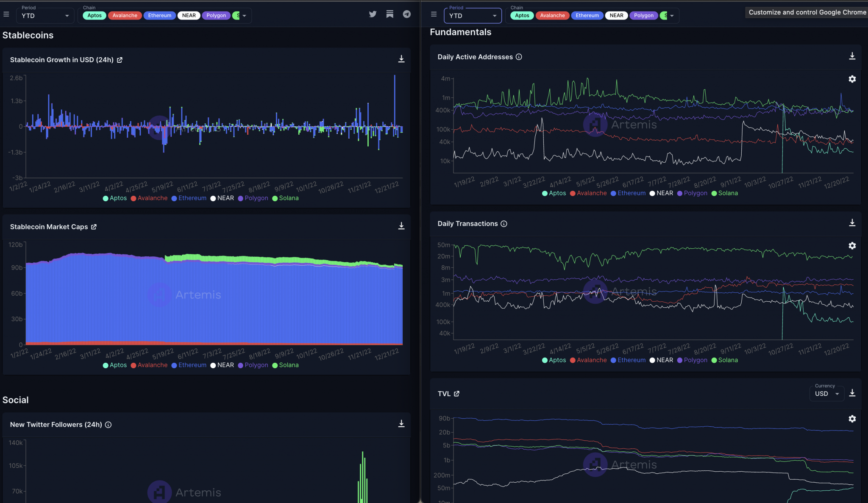Viewport: 868px width, 503px height.
Task: Open the Stablecoin Market Caps external link
Action: [x=94, y=227]
